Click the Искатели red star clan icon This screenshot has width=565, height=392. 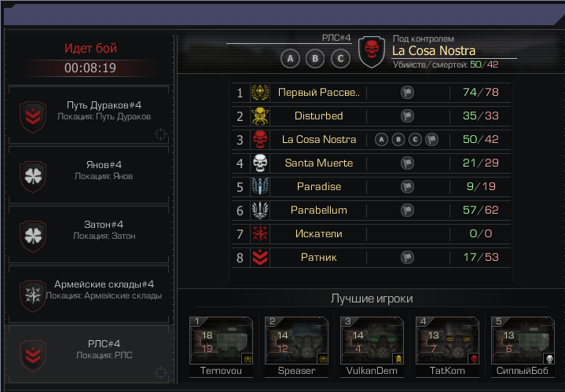(260, 233)
